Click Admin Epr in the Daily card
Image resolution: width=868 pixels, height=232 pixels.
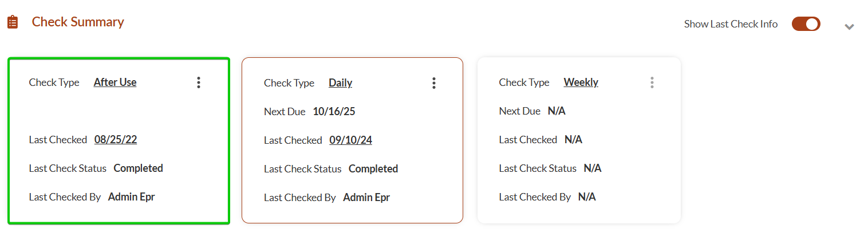[x=366, y=198]
